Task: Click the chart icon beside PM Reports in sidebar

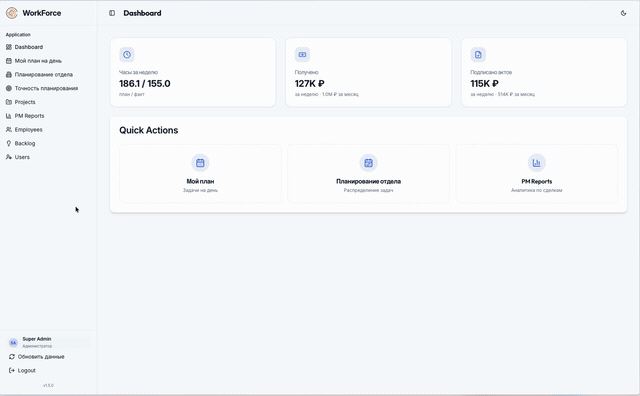Action: click(9, 116)
